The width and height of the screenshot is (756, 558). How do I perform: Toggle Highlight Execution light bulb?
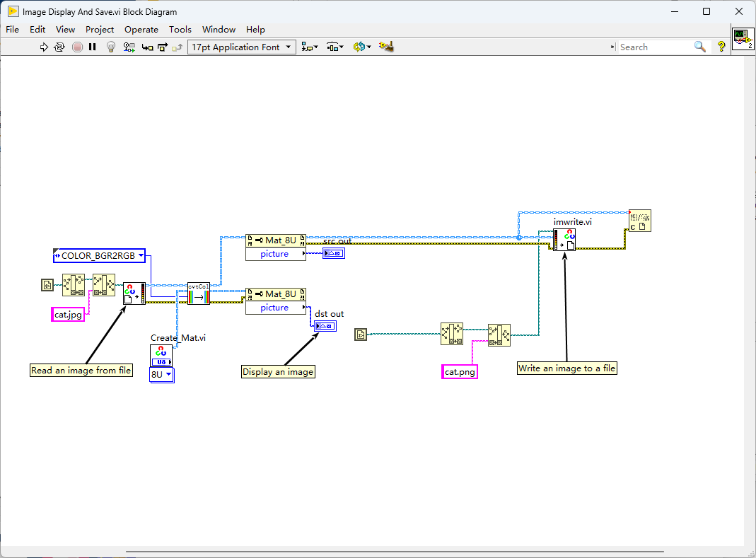(x=110, y=47)
